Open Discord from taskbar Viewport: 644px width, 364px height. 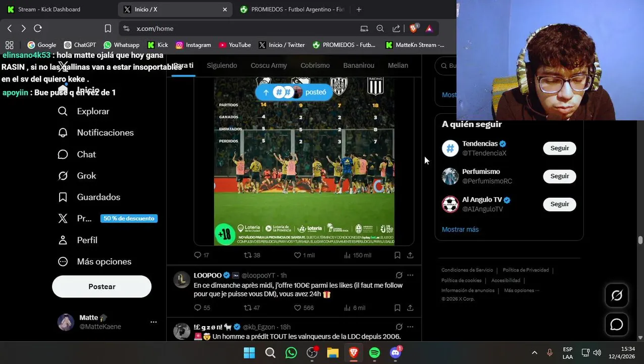pos(395,353)
